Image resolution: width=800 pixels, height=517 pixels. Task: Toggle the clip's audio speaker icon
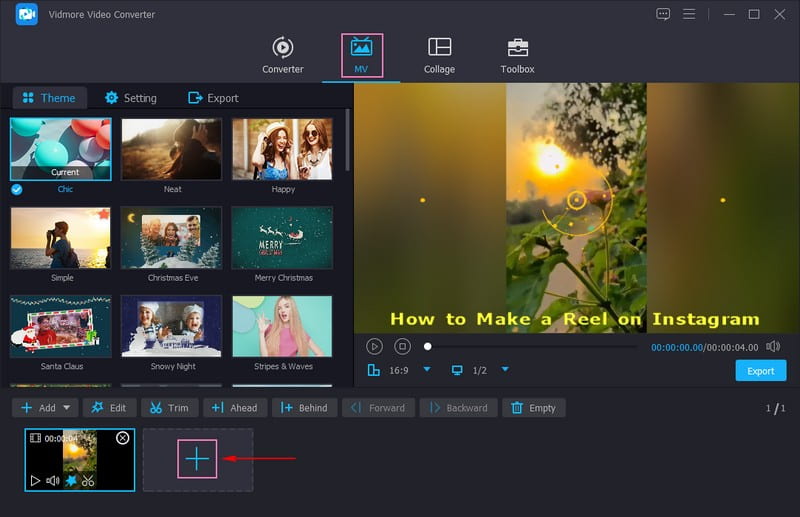(52, 481)
